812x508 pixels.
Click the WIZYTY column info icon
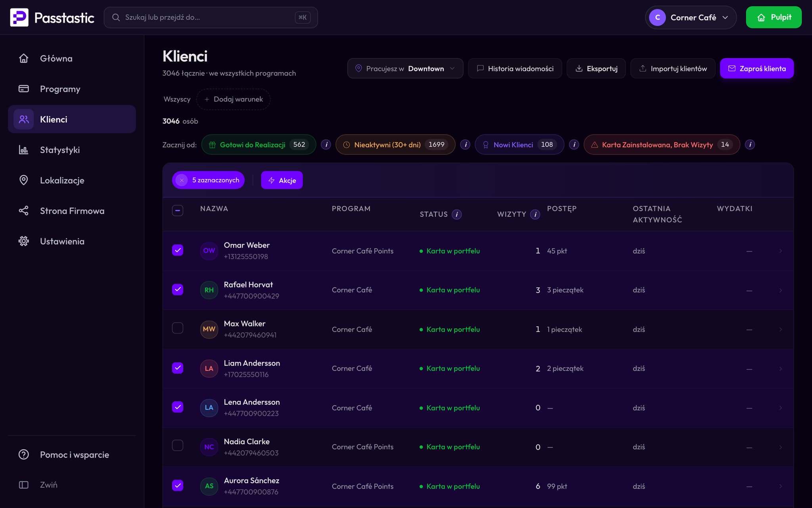(x=535, y=214)
